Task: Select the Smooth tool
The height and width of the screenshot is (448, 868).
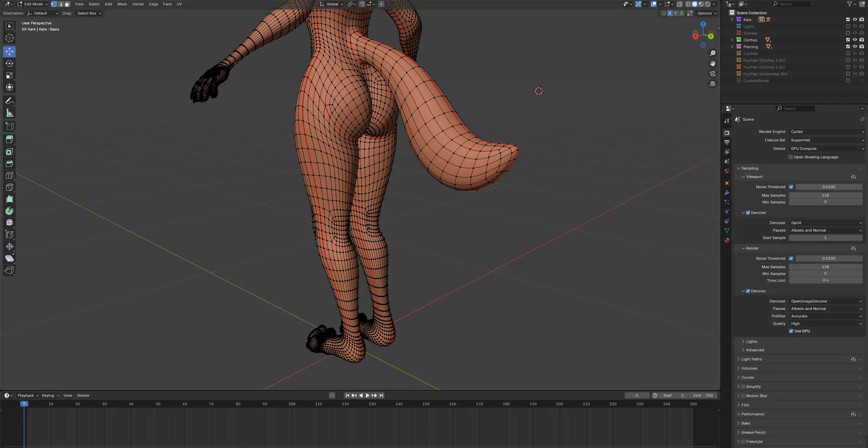Action: [x=9, y=223]
